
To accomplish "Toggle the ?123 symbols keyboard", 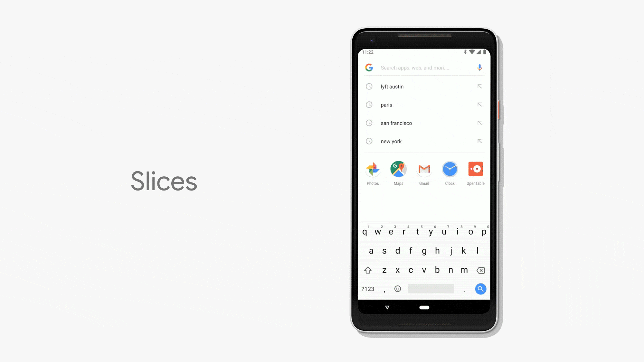I will click(x=368, y=289).
